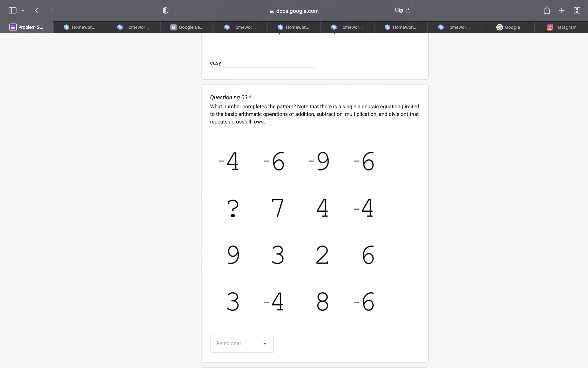
Task: Open the Share menu
Action: 547,10
